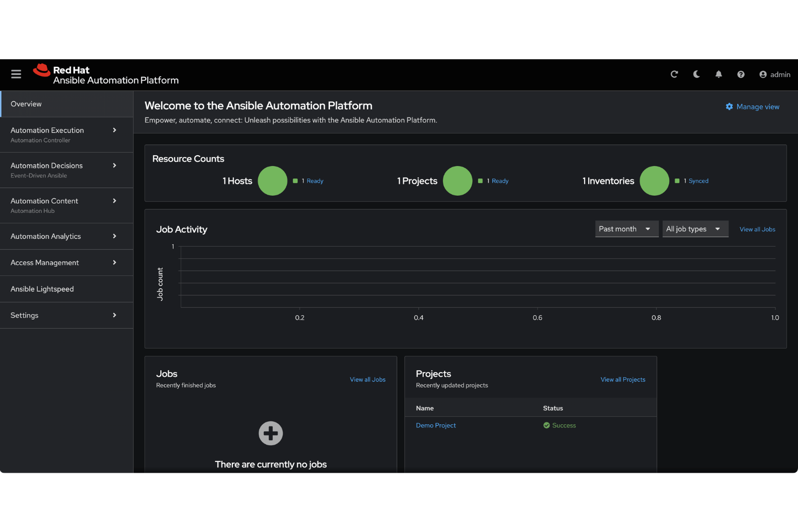Expand Settings chevron
This screenshot has width=798, height=532.
click(x=114, y=315)
